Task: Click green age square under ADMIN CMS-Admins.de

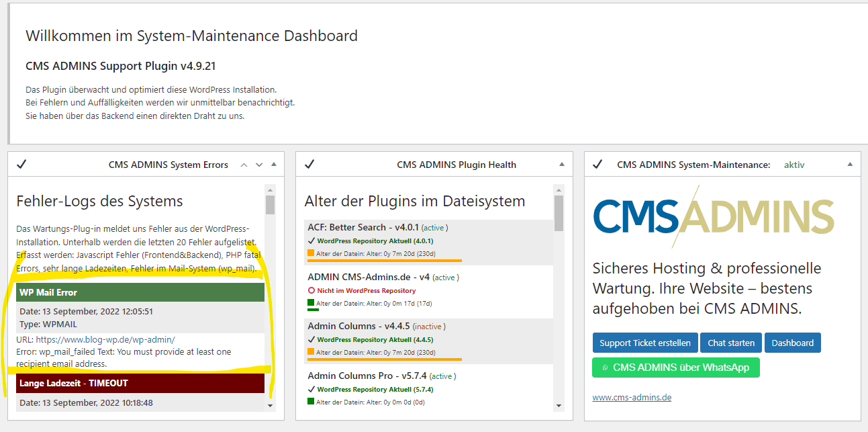Action: (311, 303)
